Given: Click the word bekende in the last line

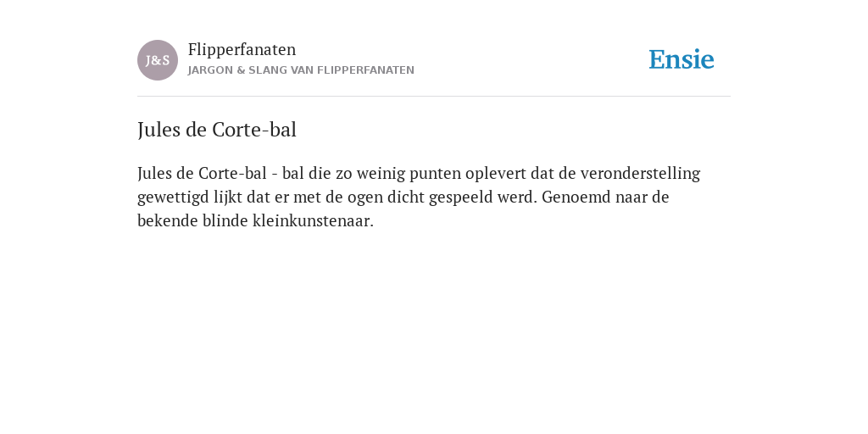Looking at the screenshot, I should coord(168,221).
